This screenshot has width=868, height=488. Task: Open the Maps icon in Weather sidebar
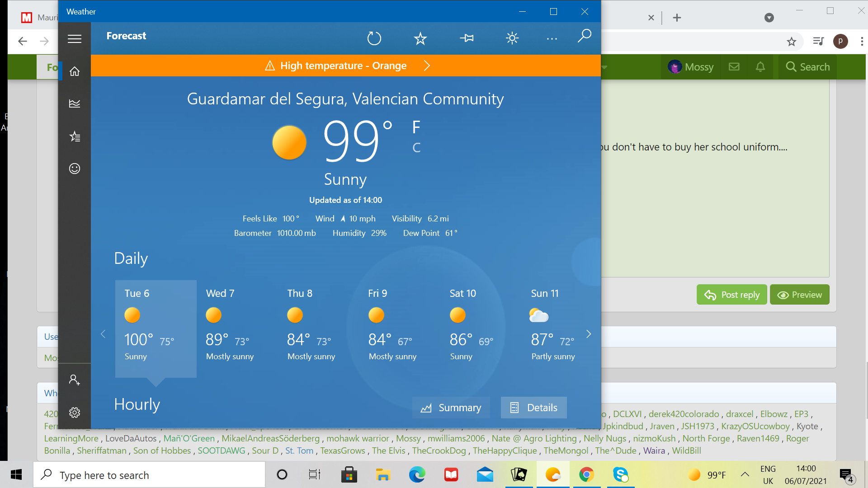click(x=75, y=104)
